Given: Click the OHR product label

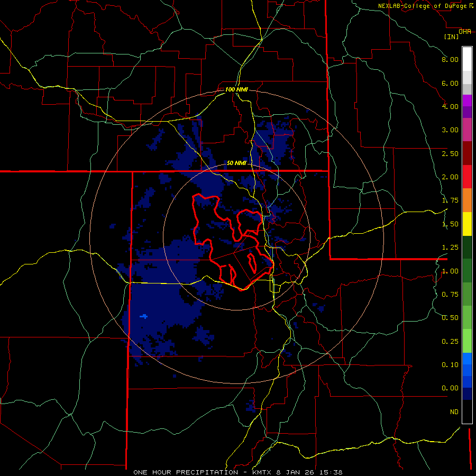Looking at the screenshot, I should (x=465, y=32).
